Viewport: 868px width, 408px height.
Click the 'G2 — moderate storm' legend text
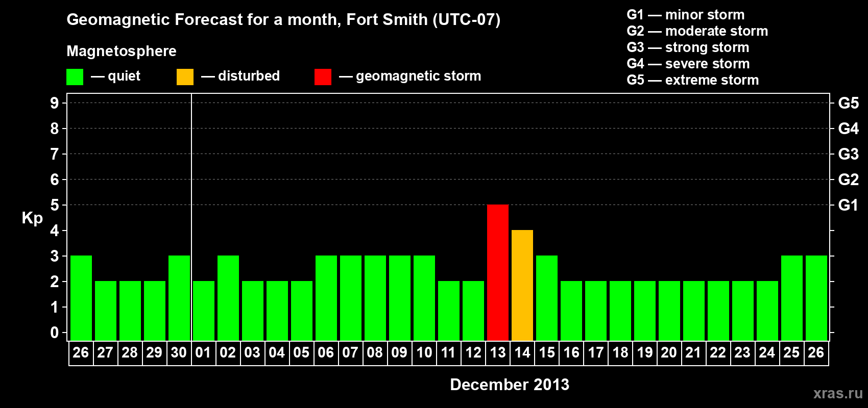(697, 31)
